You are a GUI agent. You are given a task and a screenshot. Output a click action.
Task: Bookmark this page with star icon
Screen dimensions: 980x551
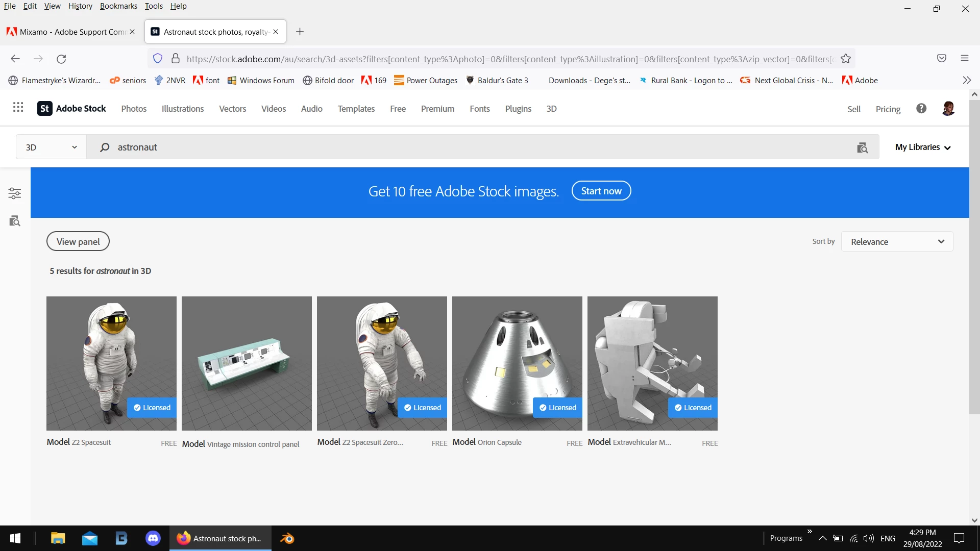point(846,59)
